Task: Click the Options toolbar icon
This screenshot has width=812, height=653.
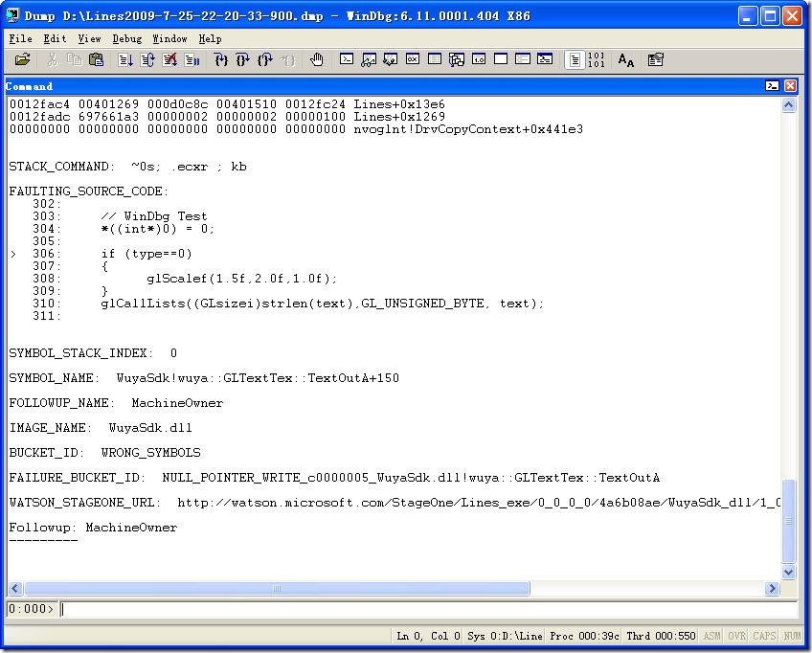Action: pyautogui.click(x=655, y=59)
